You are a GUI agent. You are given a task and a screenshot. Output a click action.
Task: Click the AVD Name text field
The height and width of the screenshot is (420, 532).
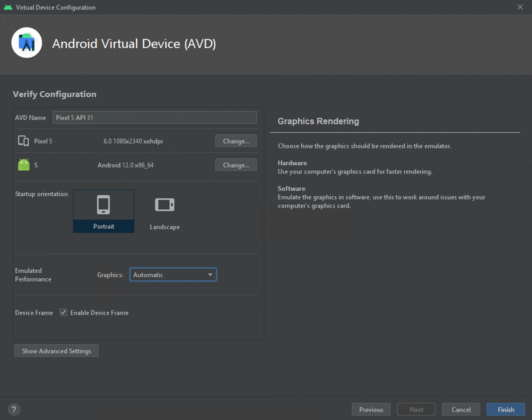(155, 117)
